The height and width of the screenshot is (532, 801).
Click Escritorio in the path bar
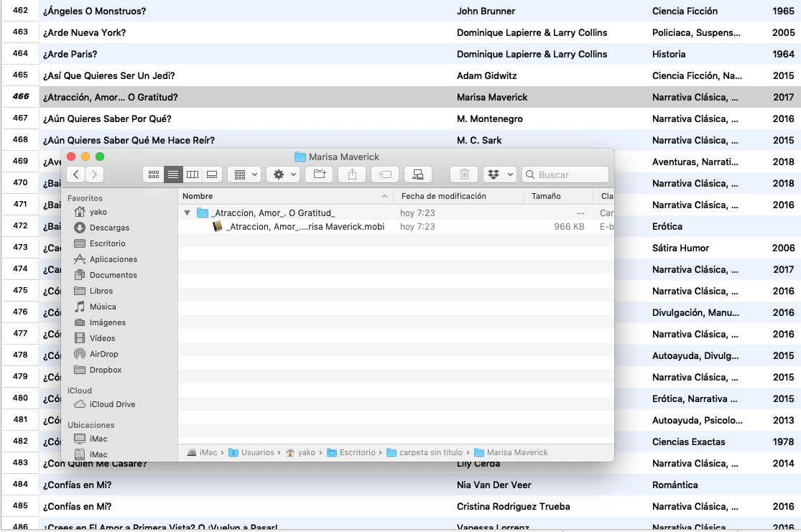point(351,453)
